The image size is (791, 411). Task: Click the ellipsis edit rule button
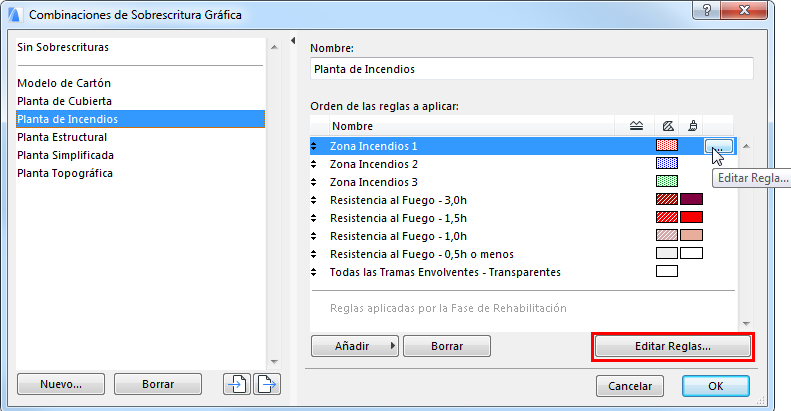(x=718, y=146)
